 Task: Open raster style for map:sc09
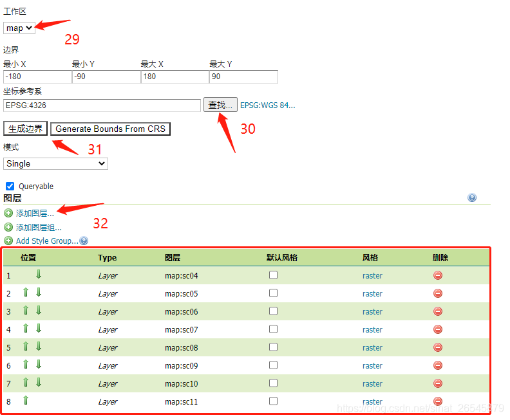[372, 366]
